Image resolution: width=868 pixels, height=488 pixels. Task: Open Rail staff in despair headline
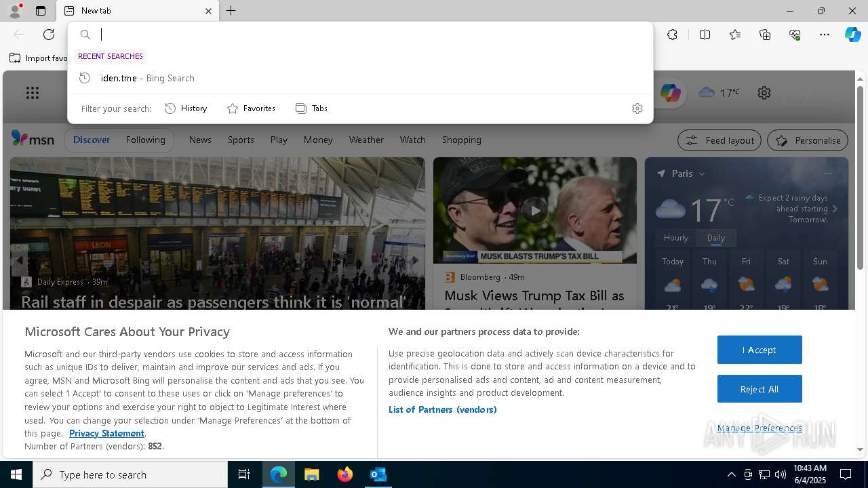pos(214,302)
